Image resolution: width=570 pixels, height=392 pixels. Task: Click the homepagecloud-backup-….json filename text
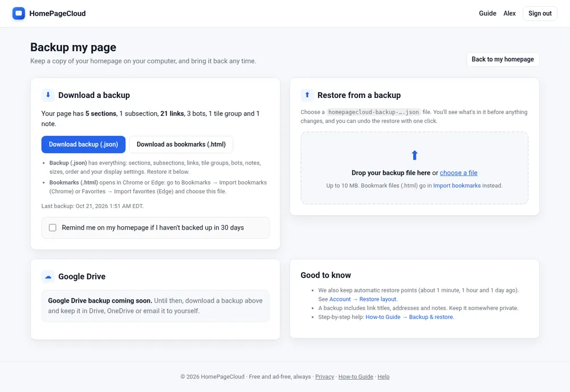point(373,112)
